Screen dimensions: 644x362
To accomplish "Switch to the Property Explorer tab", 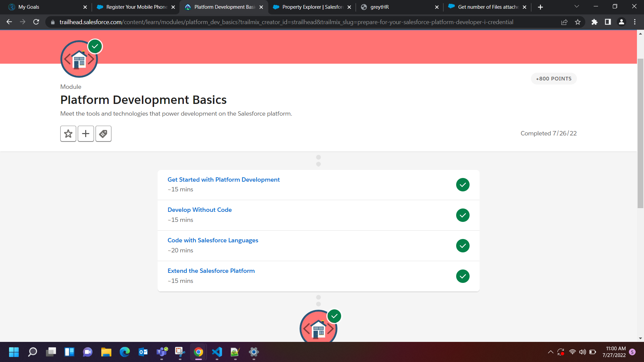I will tap(312, 7).
